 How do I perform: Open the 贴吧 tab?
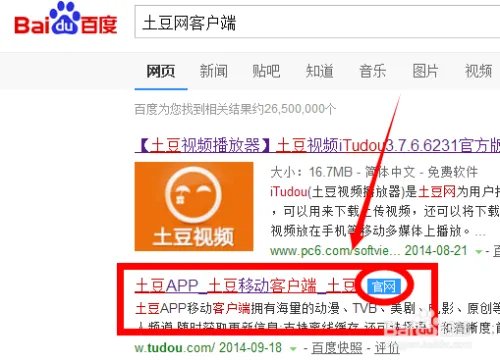click(x=266, y=71)
